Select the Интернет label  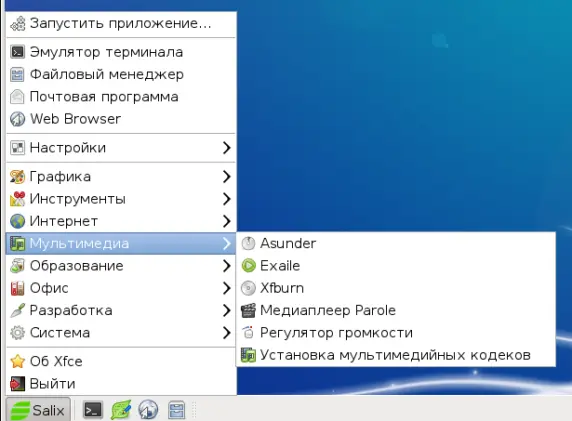tap(64, 221)
